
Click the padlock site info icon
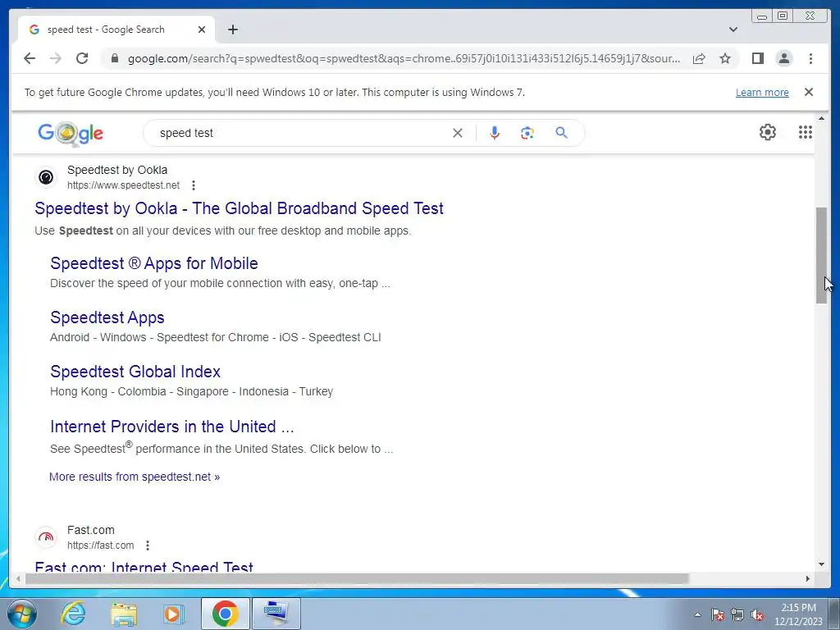[x=114, y=58]
